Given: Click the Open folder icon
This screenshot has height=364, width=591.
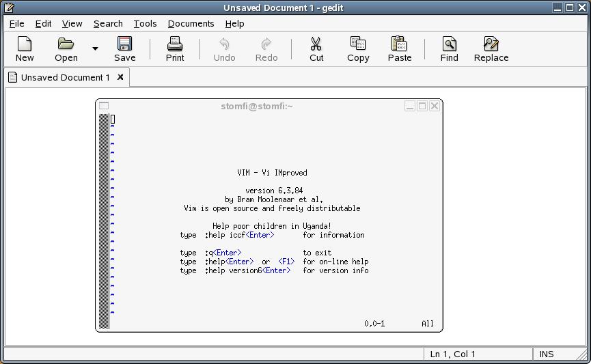Looking at the screenshot, I should pyautogui.click(x=66, y=45).
